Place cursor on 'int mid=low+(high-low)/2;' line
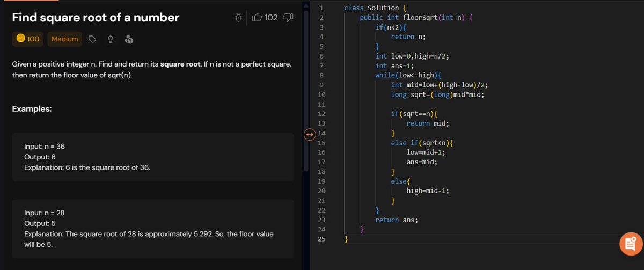This screenshot has height=270, width=644. point(440,85)
